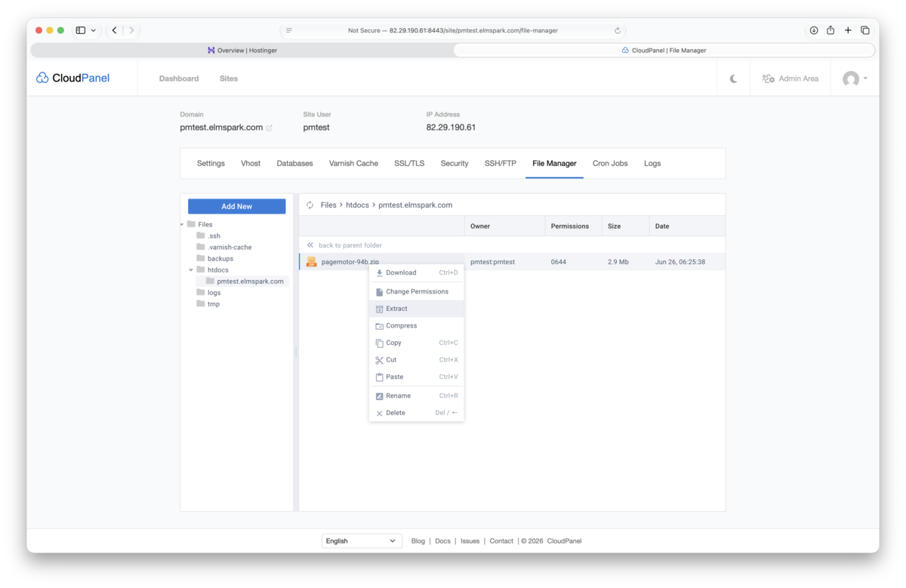Click Safari back button
906x588 pixels.
tap(114, 30)
